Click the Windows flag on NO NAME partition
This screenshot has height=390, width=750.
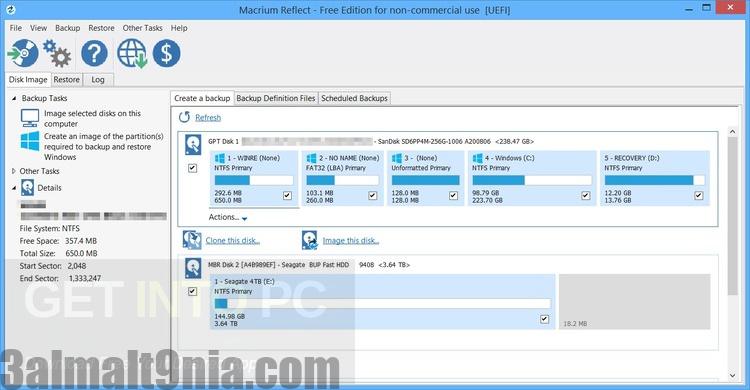coord(311,158)
